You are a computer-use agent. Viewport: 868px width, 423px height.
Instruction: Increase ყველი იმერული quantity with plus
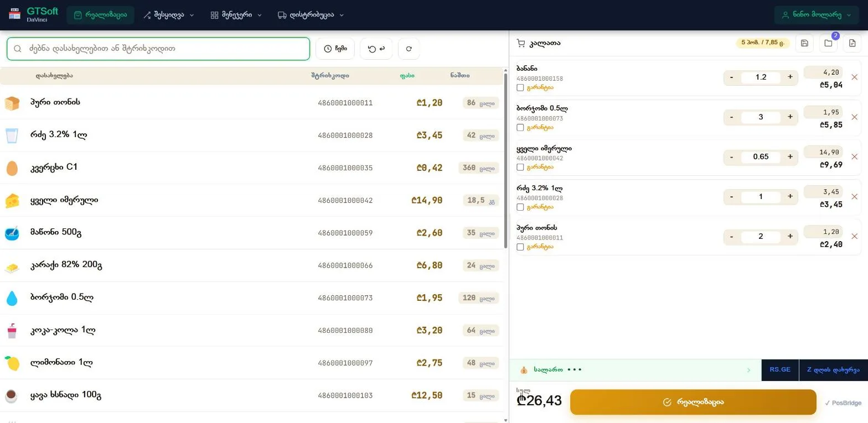(x=790, y=157)
